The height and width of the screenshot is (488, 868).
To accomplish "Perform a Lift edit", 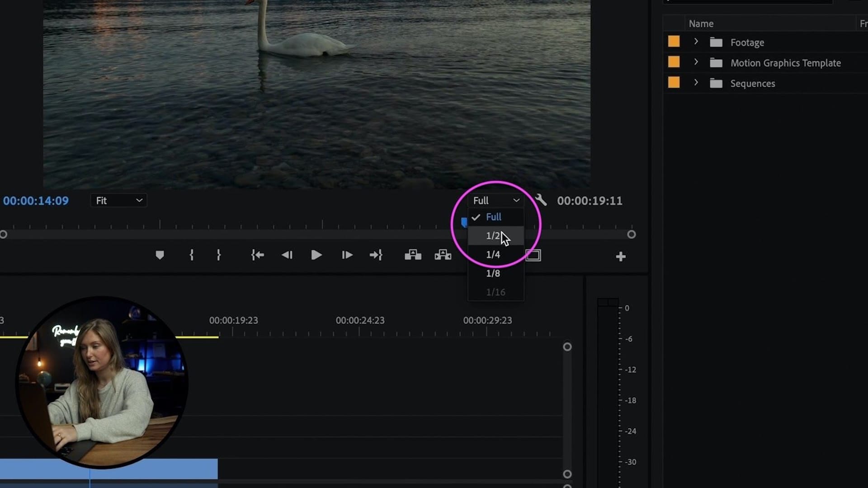I will point(413,255).
